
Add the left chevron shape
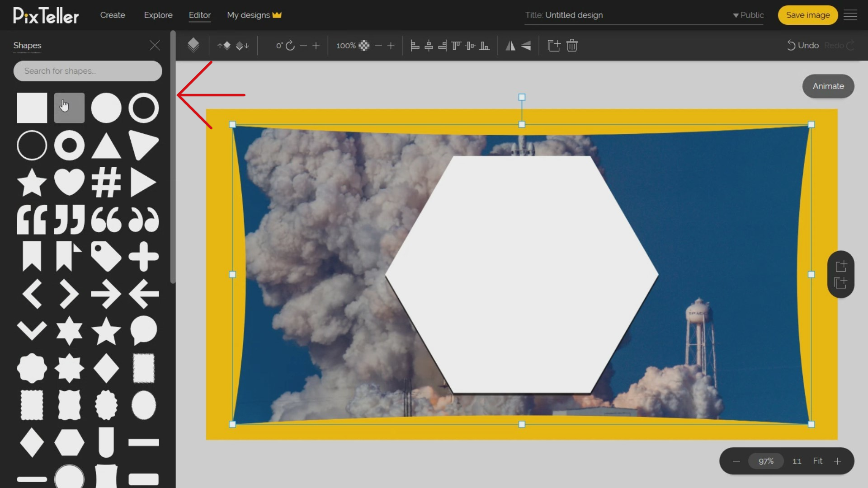[x=32, y=294]
